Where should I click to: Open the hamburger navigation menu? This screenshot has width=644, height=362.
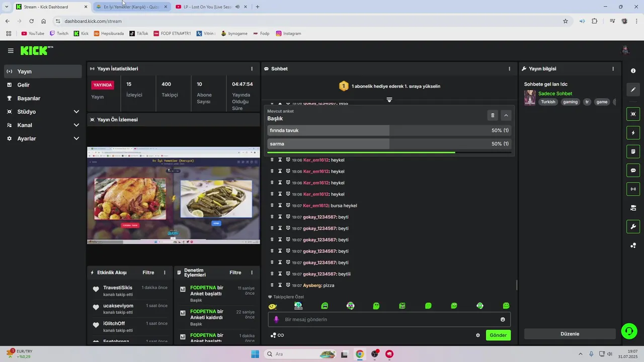tap(11, 51)
